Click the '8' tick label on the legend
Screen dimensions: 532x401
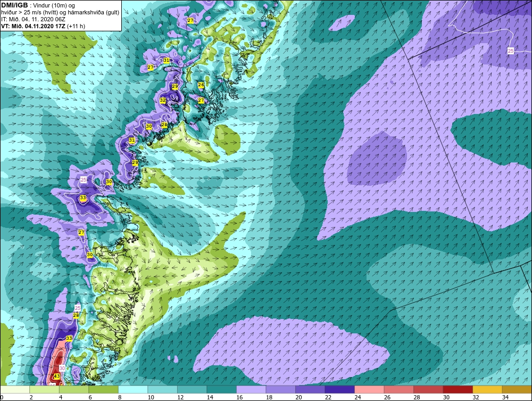coord(119,397)
